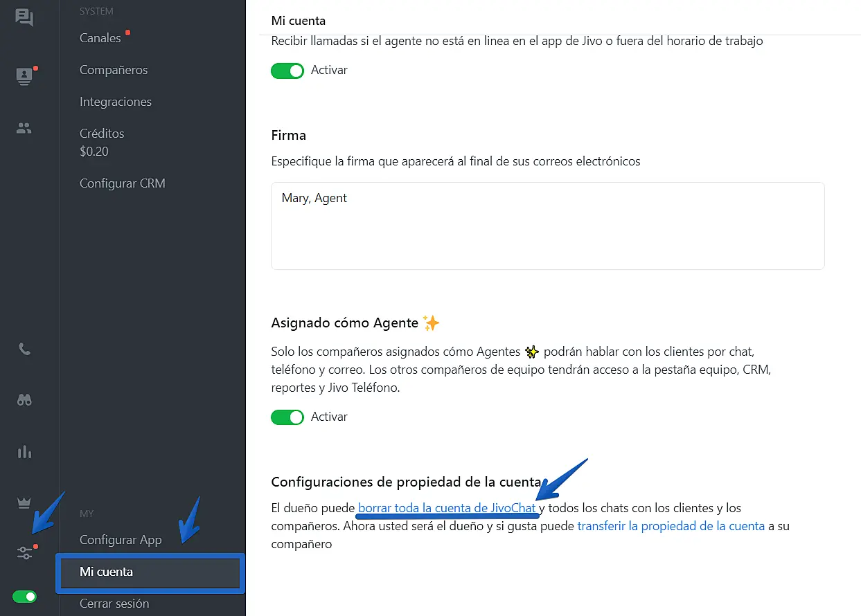861x616 pixels.
Task: Open Configurar CRM menu item
Action: coord(123,183)
